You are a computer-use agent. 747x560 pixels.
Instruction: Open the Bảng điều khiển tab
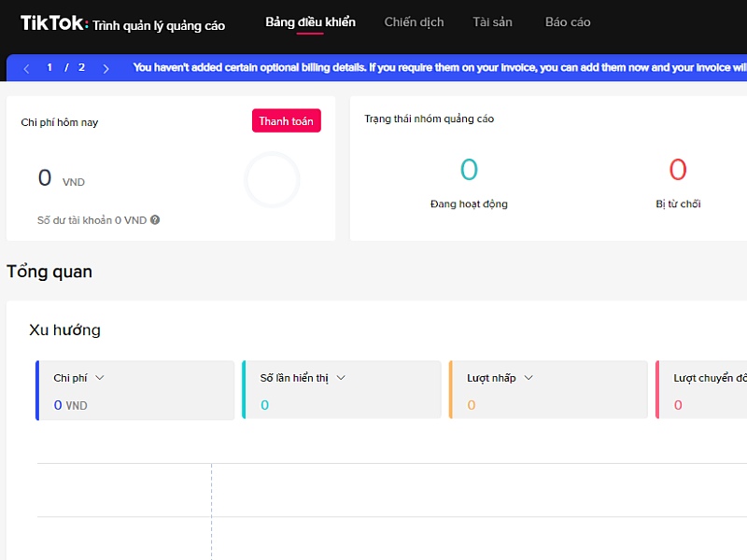click(310, 22)
